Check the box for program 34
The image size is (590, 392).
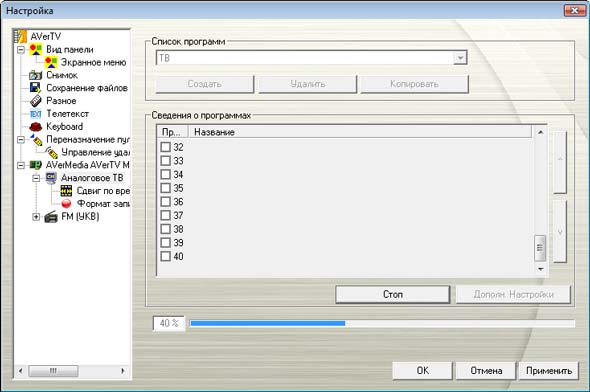point(166,174)
